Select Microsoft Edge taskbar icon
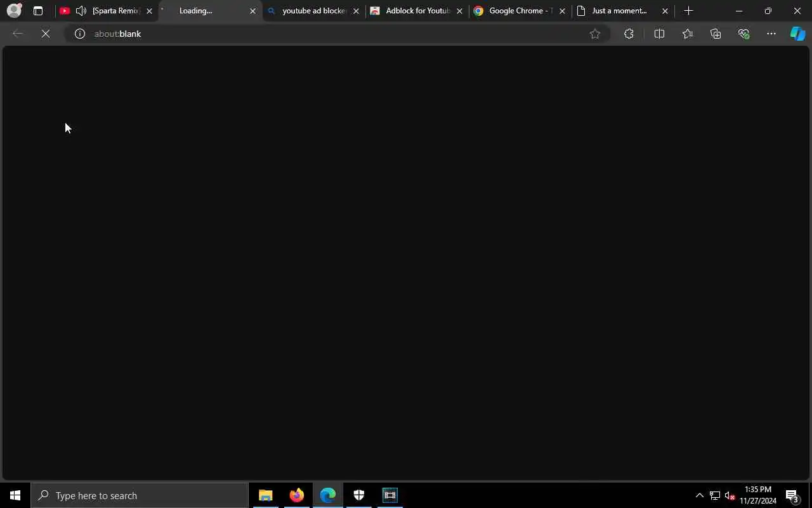 tap(327, 495)
